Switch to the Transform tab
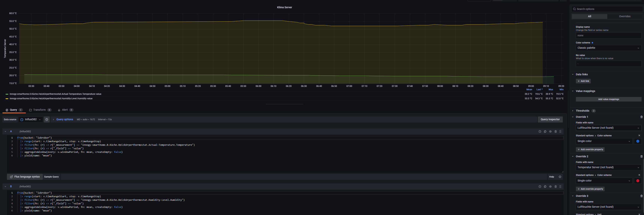644x215 pixels. click(x=40, y=110)
